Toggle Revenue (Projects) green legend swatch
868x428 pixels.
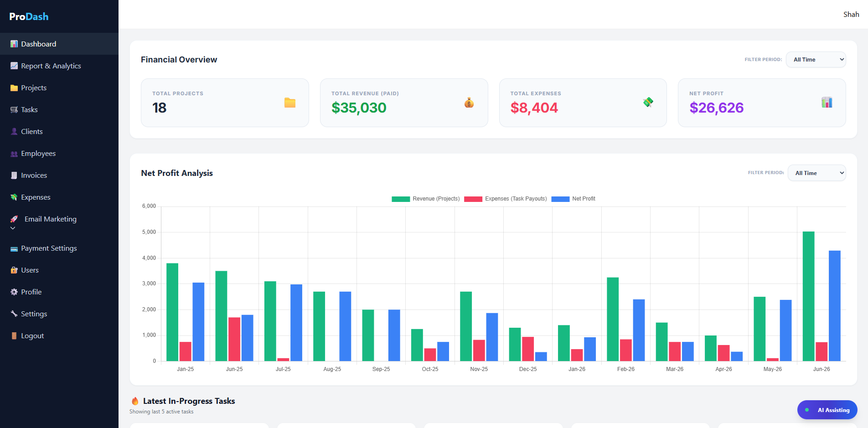pos(401,199)
